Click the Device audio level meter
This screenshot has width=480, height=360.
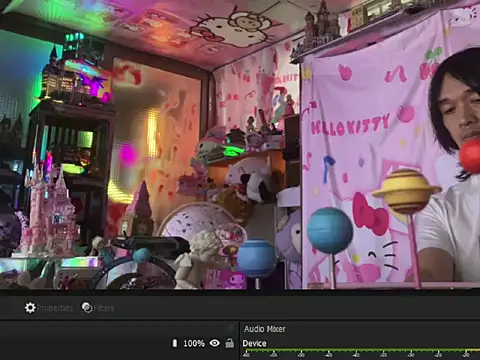[x=361, y=351]
